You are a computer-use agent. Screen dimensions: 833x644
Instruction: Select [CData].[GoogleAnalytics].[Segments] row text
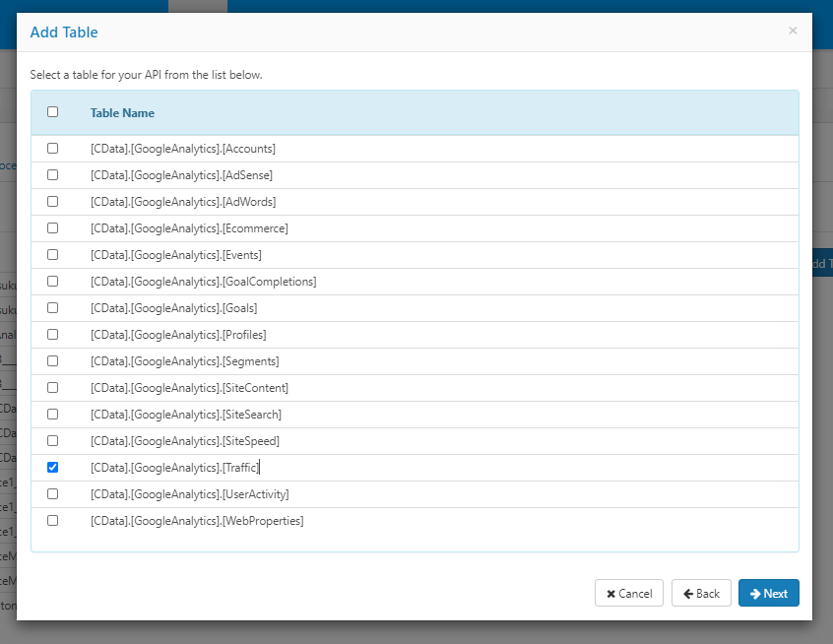185,361
